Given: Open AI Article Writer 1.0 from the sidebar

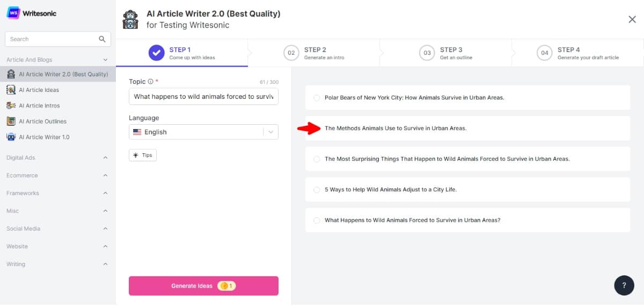Looking at the screenshot, I should pyautogui.click(x=43, y=137).
